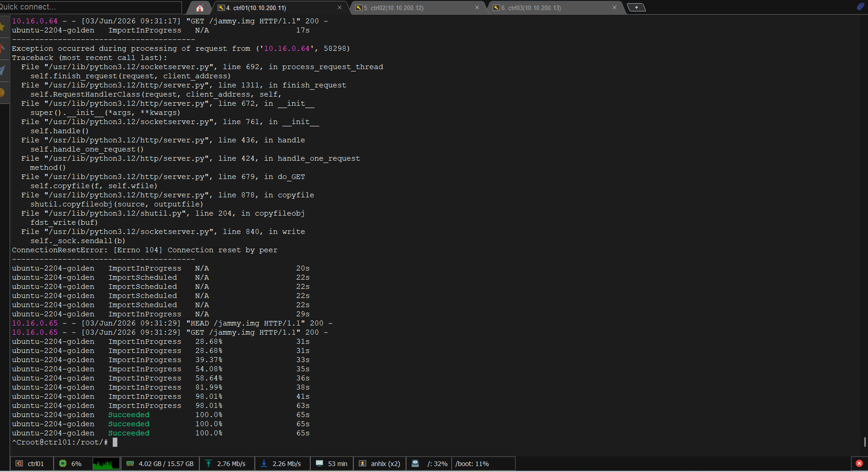Screen dimensions: 868x472
Task: Click the key icon on the ctrl02 tab
Action: coord(359,8)
